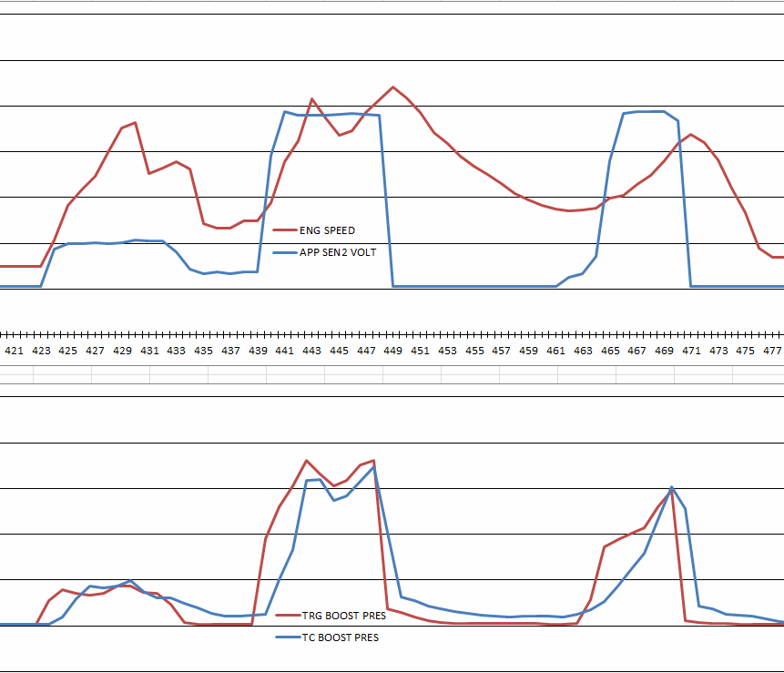784x673 pixels.
Task: Click axis label 435
Action: coord(203,351)
